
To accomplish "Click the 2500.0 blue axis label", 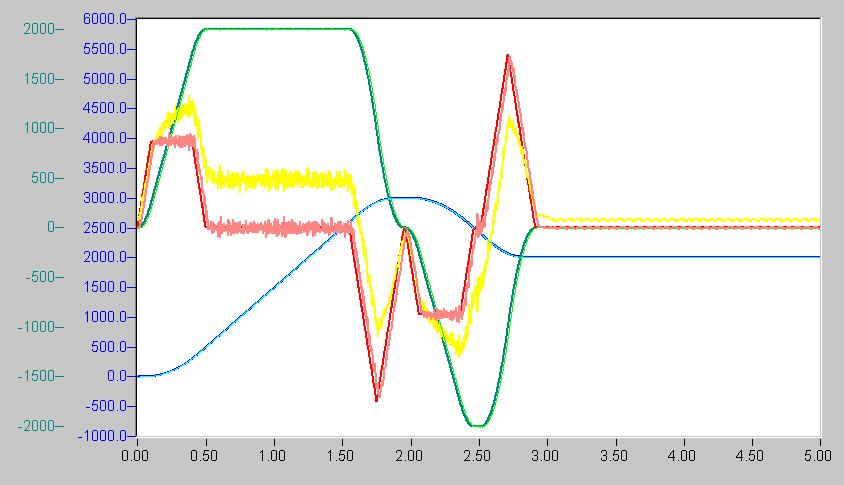I will pos(104,228).
